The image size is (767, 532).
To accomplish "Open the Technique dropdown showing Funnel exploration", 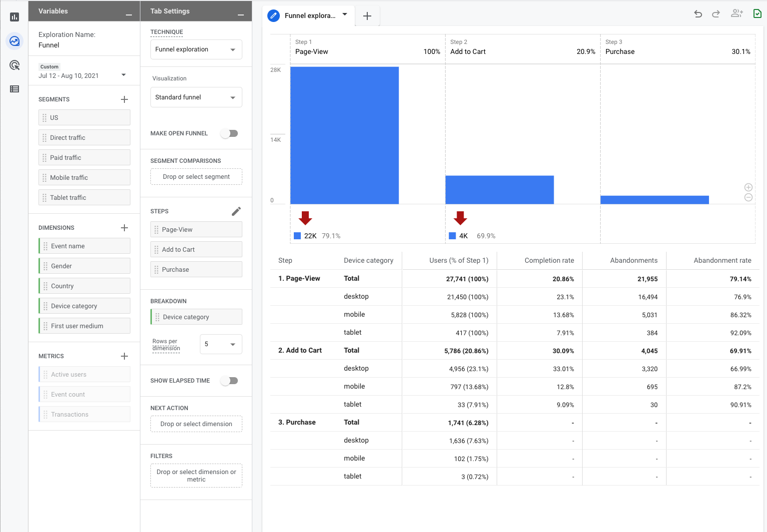I will click(x=196, y=49).
